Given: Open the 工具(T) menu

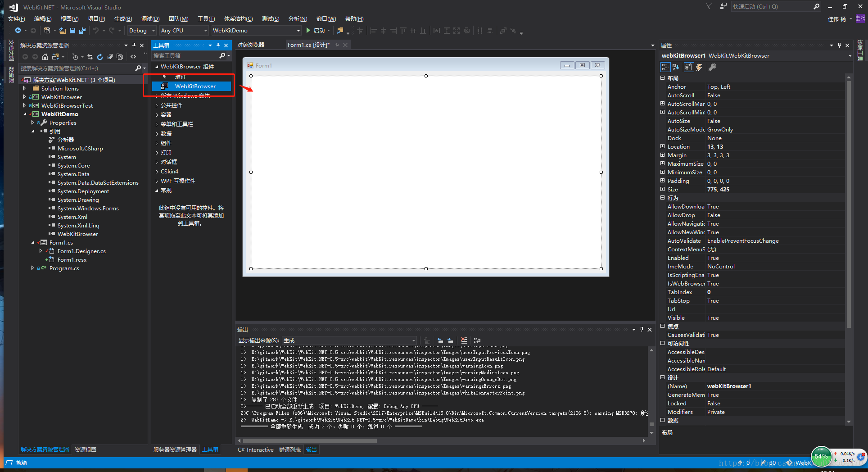Looking at the screenshot, I should (206, 19).
